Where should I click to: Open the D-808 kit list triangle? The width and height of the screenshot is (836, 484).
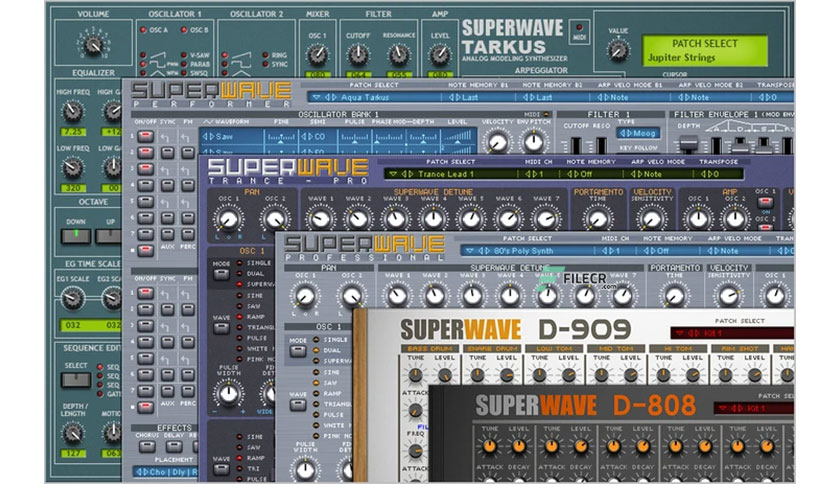722,409
